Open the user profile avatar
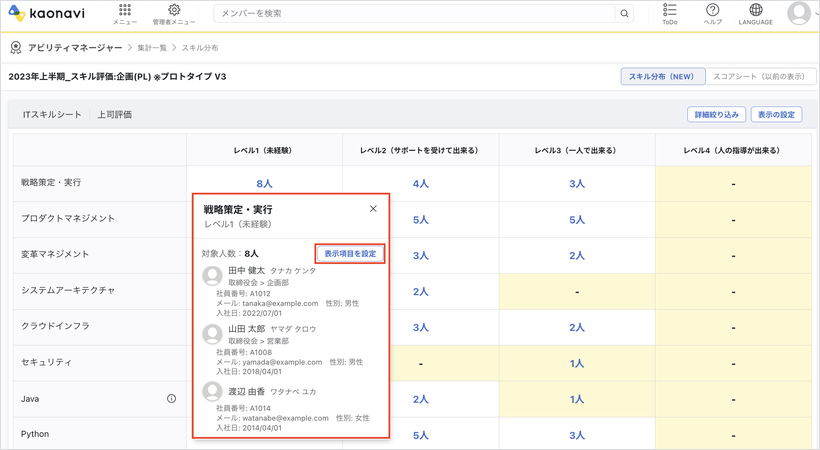820x450 pixels. (799, 13)
